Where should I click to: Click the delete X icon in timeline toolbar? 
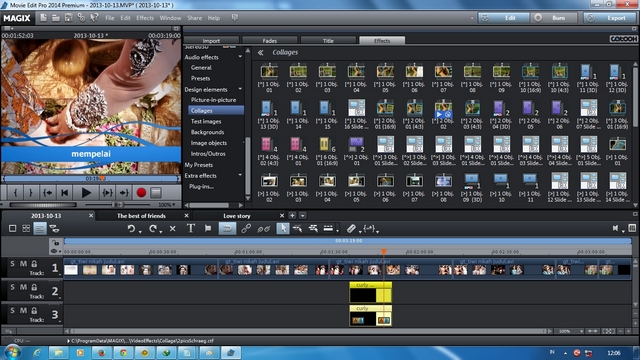coord(172,229)
